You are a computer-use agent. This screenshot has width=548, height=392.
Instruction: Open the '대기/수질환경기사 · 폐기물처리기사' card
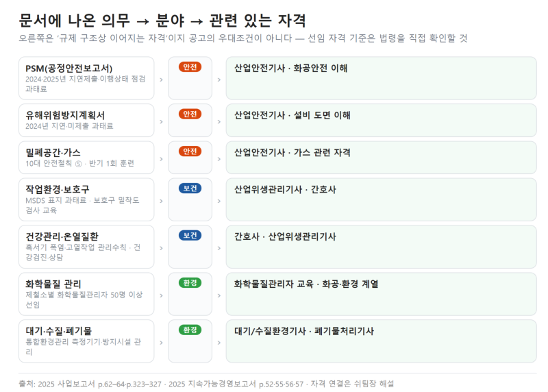pyautogui.click(x=381, y=341)
